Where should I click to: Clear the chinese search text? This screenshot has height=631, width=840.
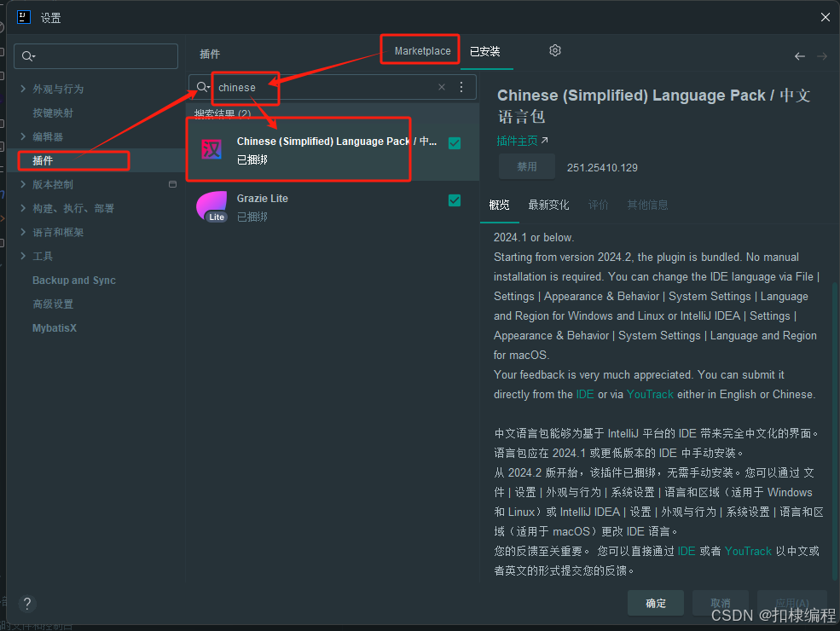[442, 87]
